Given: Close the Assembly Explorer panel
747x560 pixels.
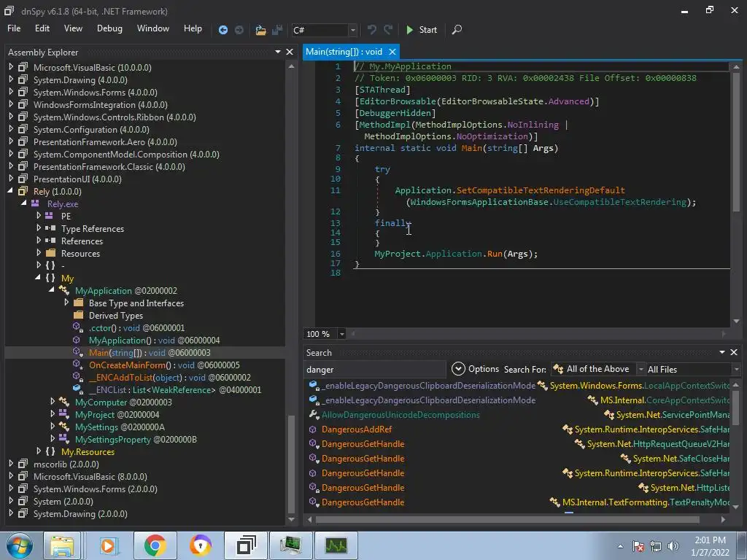Looking at the screenshot, I should 289,52.
